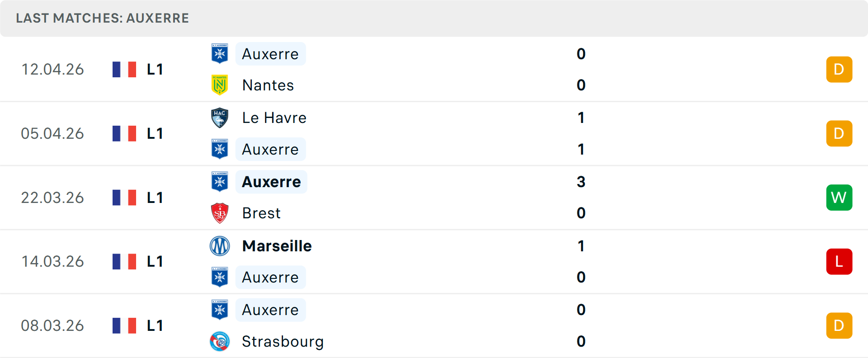Screen dimensions: 868x358
Task: Click the L1 label on 05.04.26 match
Action: [155, 134]
